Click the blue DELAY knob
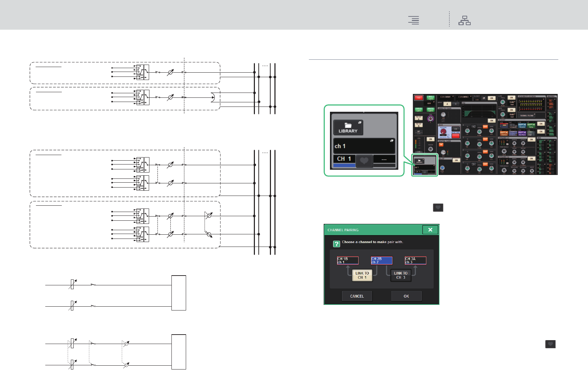This screenshot has height=373, width=588. 442,168
